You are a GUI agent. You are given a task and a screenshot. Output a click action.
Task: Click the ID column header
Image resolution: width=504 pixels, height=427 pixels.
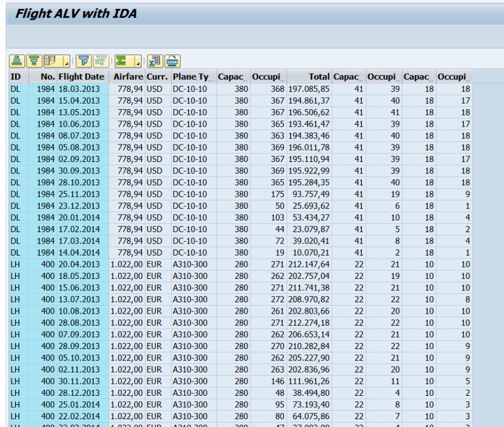pyautogui.click(x=14, y=77)
